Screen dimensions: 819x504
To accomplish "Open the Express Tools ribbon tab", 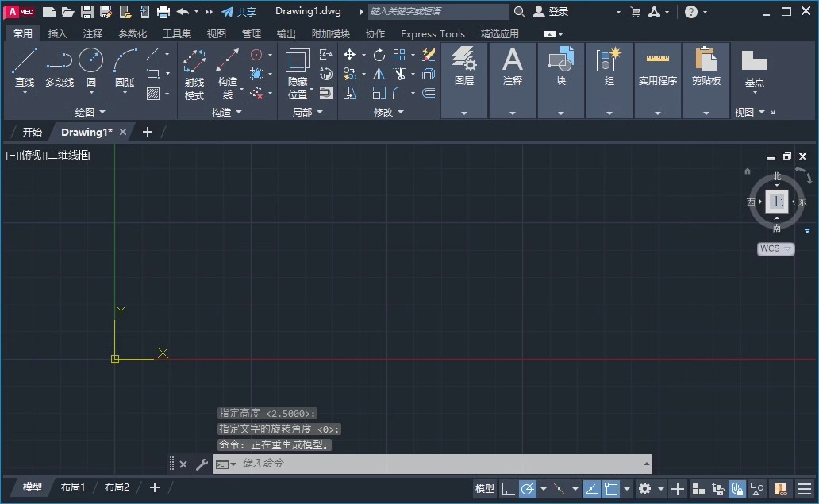I will (x=433, y=34).
